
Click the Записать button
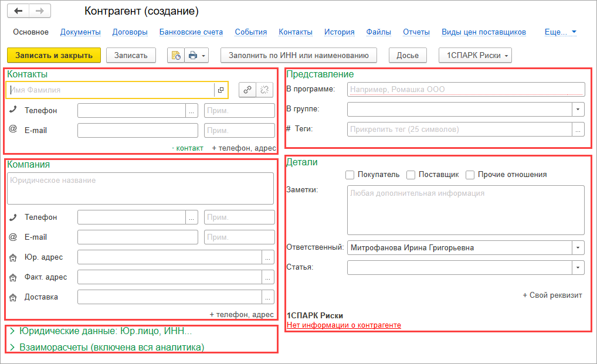point(131,56)
